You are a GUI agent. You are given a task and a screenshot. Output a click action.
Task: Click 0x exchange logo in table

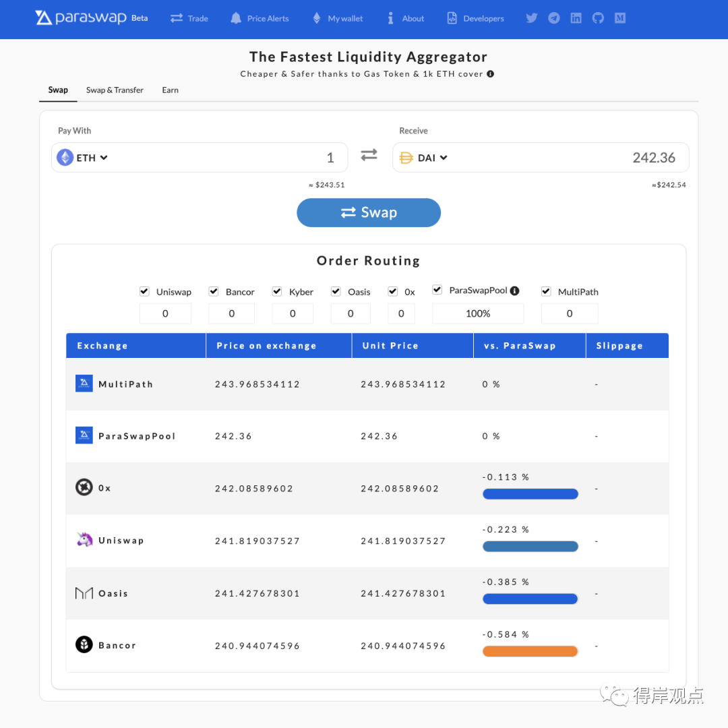84,487
